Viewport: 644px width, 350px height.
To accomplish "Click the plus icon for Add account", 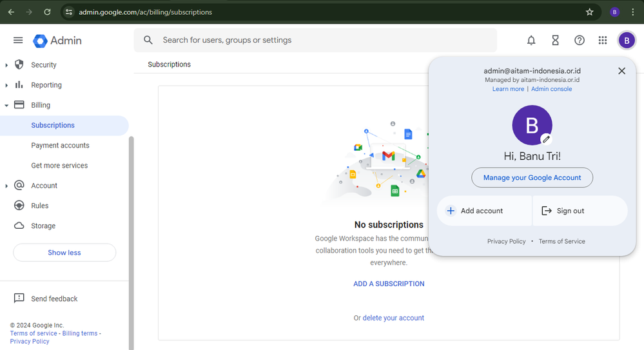I will tap(451, 211).
